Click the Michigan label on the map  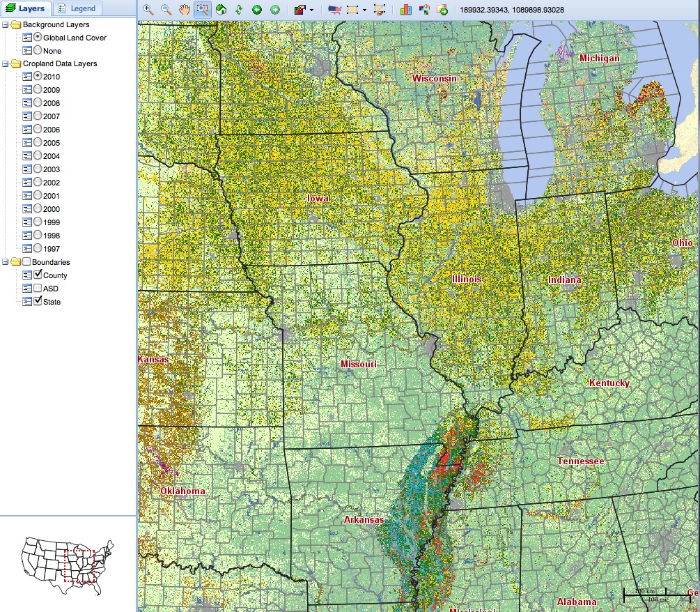pyautogui.click(x=599, y=58)
